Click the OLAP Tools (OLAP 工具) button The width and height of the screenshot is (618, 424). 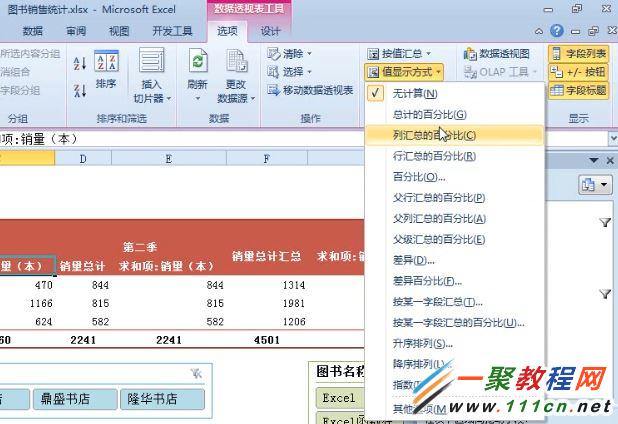tap(500, 72)
